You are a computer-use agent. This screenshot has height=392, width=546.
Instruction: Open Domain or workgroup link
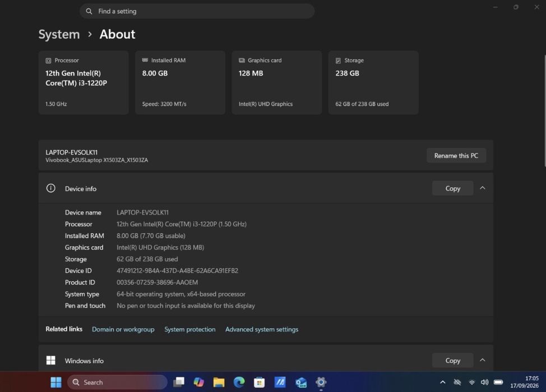click(x=123, y=329)
